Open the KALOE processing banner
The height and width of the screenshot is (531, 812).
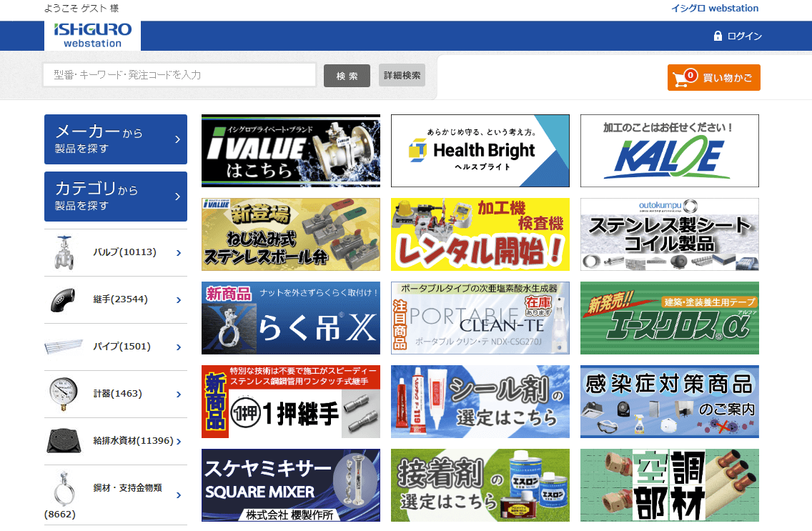coord(670,151)
